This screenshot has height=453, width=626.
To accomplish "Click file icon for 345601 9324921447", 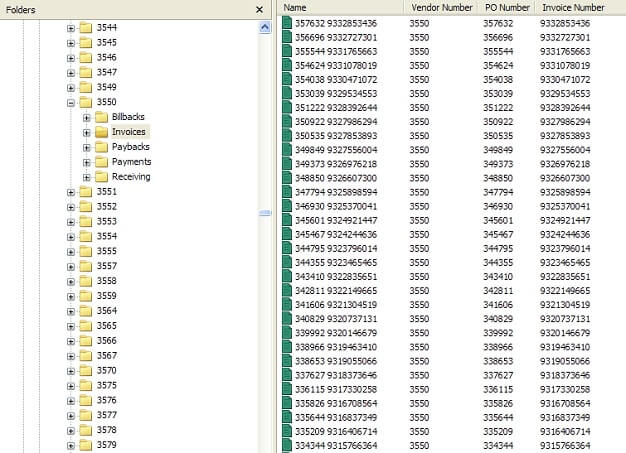I will pos(287,220).
